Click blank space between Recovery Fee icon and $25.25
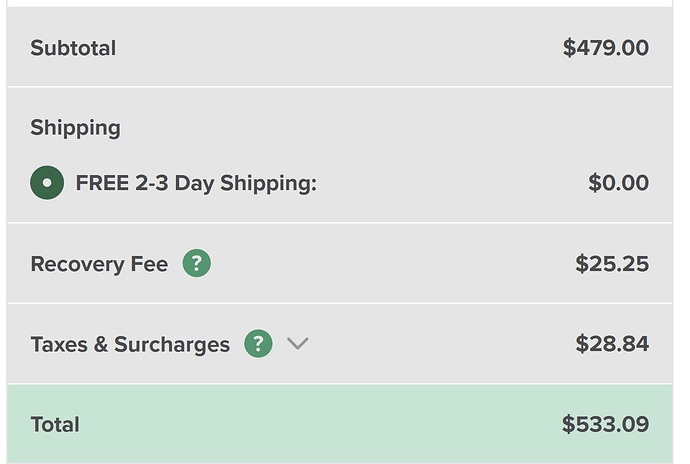The image size is (690, 464). [390, 264]
